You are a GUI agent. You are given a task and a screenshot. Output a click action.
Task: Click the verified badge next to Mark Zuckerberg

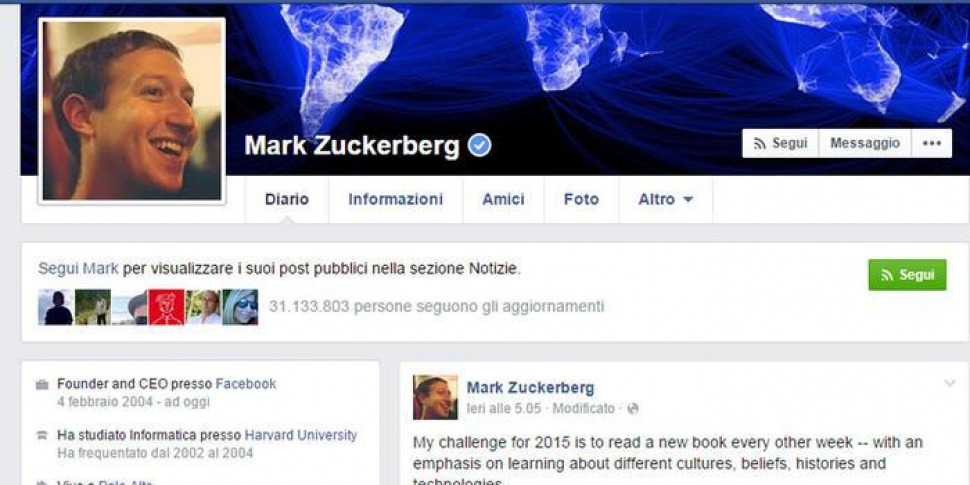(479, 145)
